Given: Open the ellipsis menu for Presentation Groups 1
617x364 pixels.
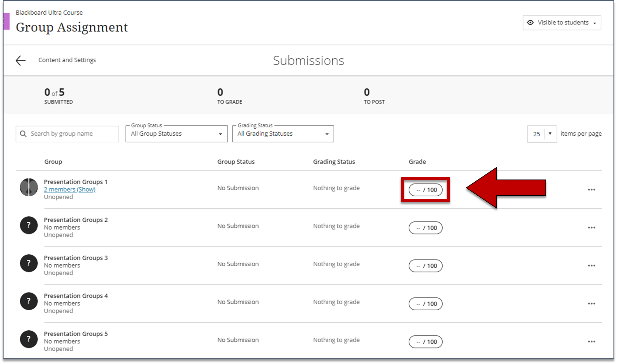Looking at the screenshot, I should 592,189.
